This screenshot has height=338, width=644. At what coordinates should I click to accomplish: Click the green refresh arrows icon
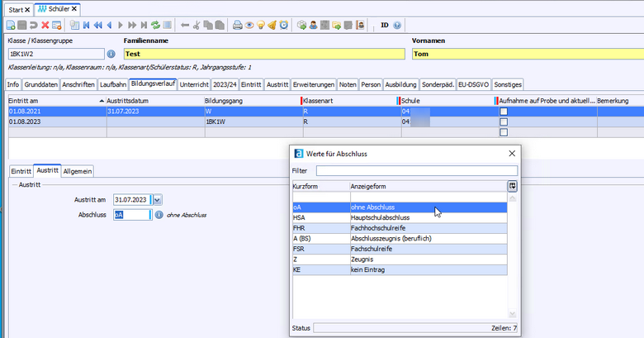155,25
